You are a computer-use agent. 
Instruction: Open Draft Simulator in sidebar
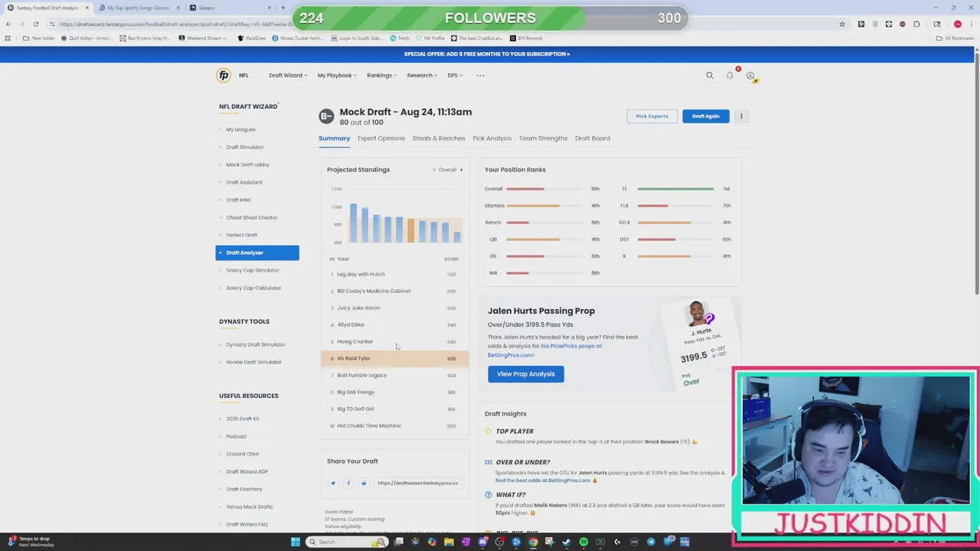[x=245, y=147]
